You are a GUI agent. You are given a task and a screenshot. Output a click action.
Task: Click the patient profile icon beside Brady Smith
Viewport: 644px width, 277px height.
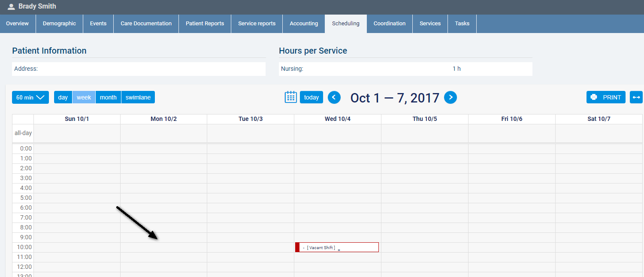11,7
